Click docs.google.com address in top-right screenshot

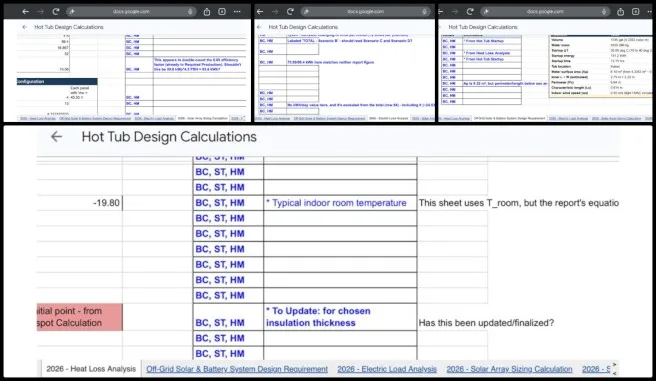coord(545,12)
